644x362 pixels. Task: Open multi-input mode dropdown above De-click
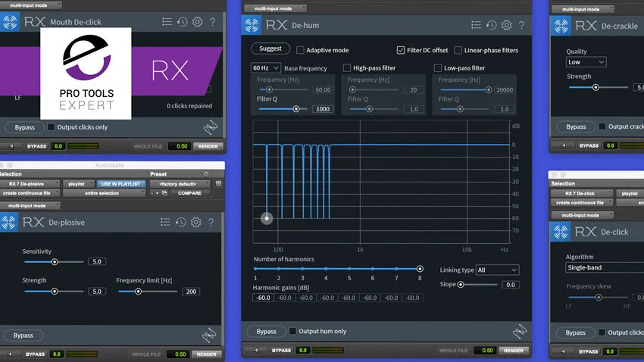coord(582,215)
